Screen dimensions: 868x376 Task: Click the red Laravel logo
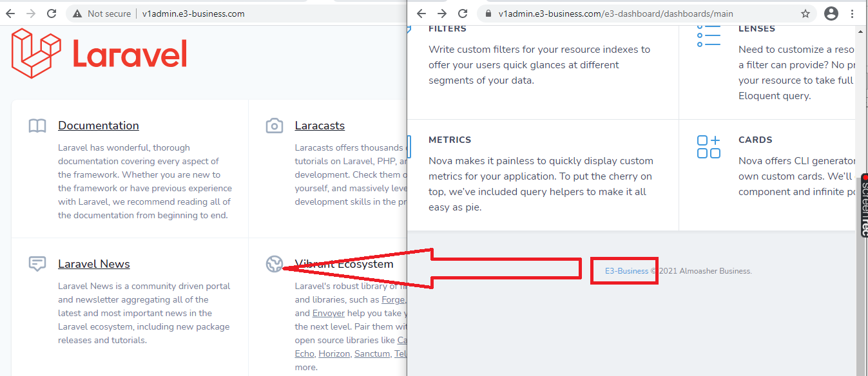(x=99, y=53)
